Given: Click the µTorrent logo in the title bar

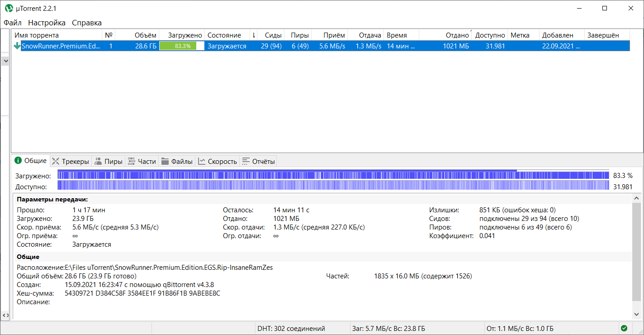Looking at the screenshot, I should click(x=9, y=8).
